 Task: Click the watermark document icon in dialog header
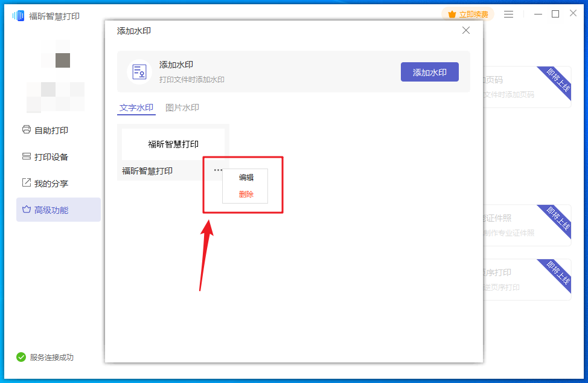pyautogui.click(x=139, y=71)
